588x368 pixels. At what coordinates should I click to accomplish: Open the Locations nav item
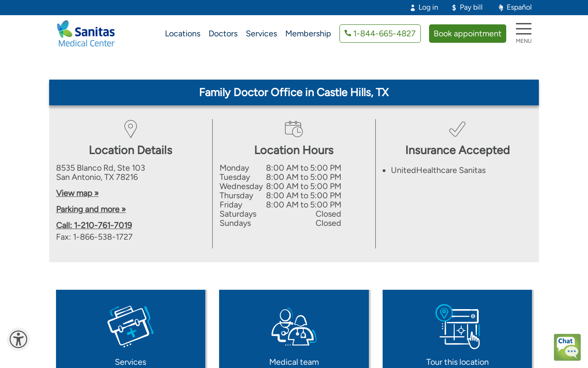click(x=182, y=34)
